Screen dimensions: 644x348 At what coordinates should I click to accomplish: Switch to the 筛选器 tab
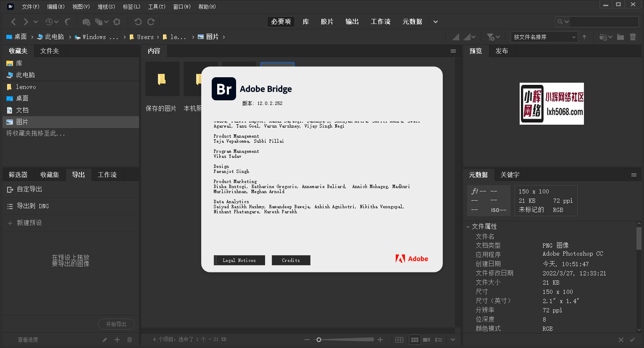[18, 175]
